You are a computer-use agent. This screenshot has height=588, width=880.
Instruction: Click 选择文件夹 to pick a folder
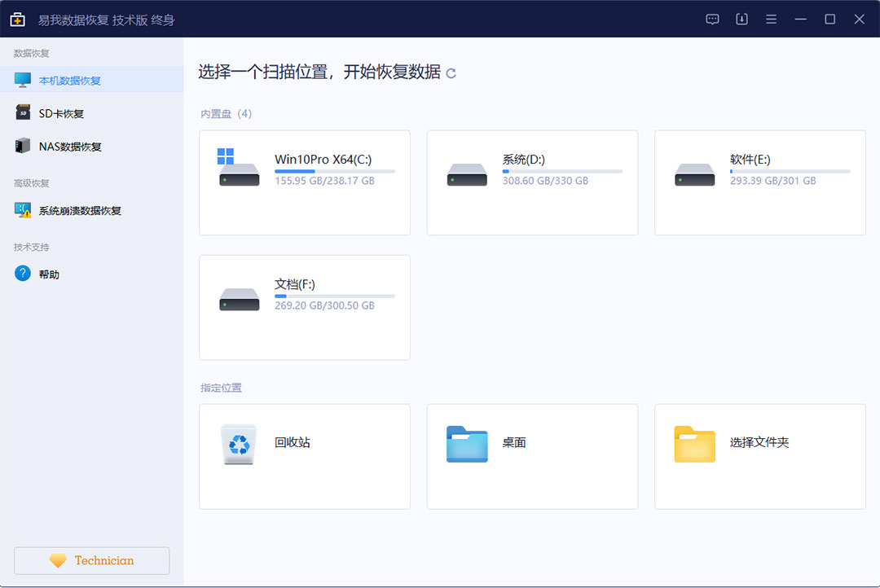click(760, 457)
